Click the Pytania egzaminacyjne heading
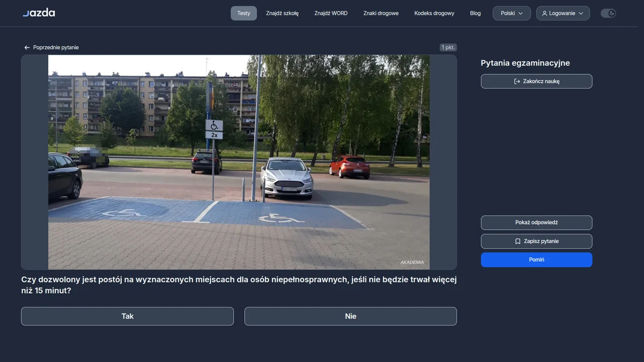 [x=525, y=63]
